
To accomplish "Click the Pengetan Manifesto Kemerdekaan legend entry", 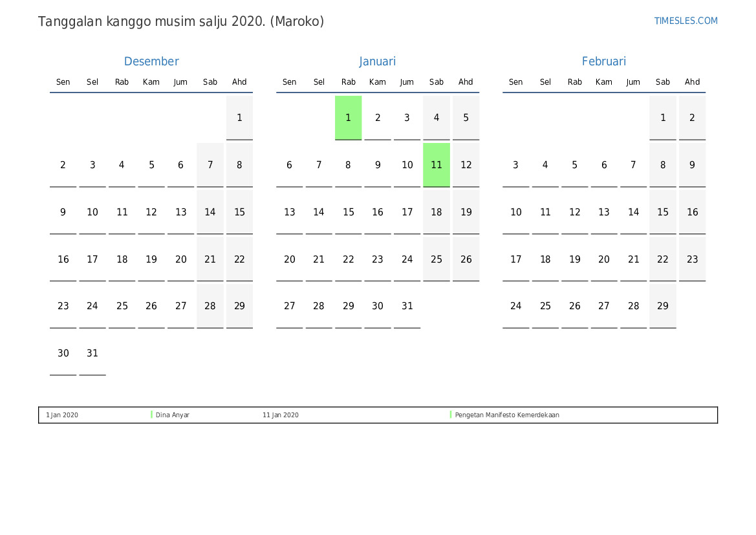I will point(507,415).
